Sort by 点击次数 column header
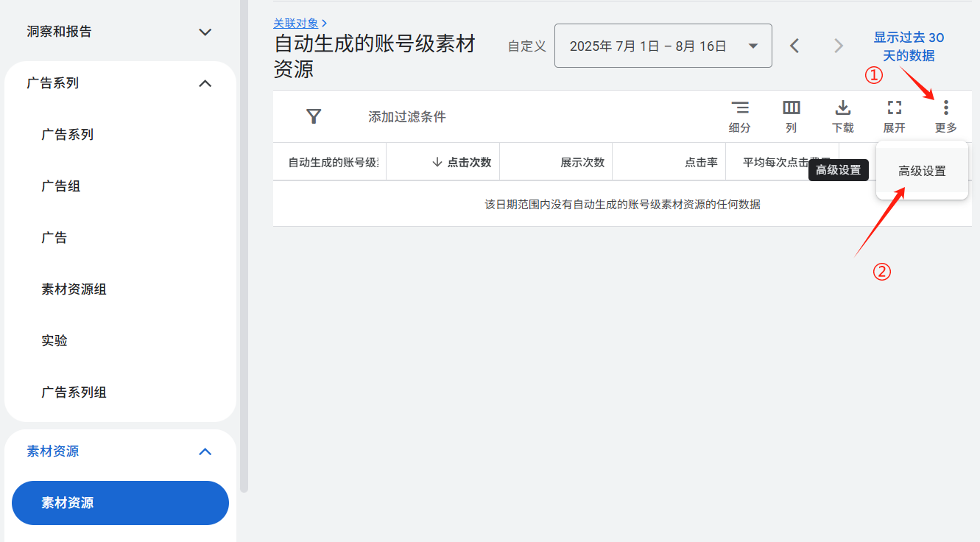The height and width of the screenshot is (542, 980). pyautogui.click(x=462, y=162)
